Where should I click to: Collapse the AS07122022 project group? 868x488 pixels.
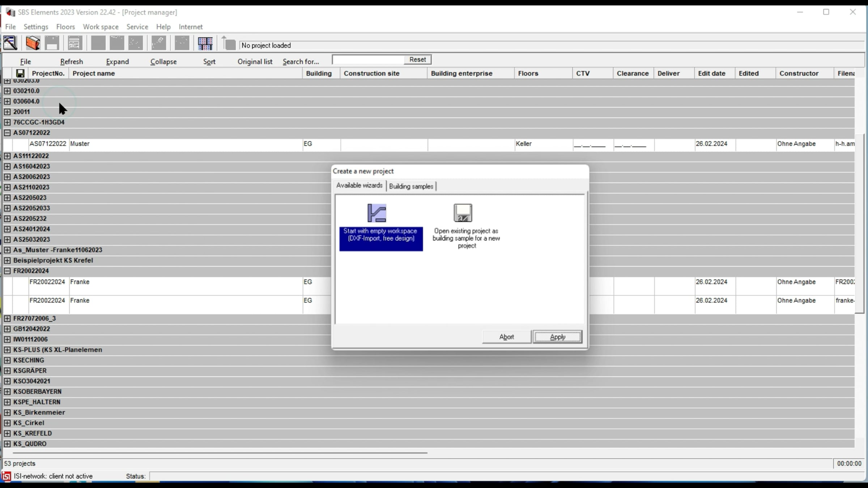[x=7, y=133]
